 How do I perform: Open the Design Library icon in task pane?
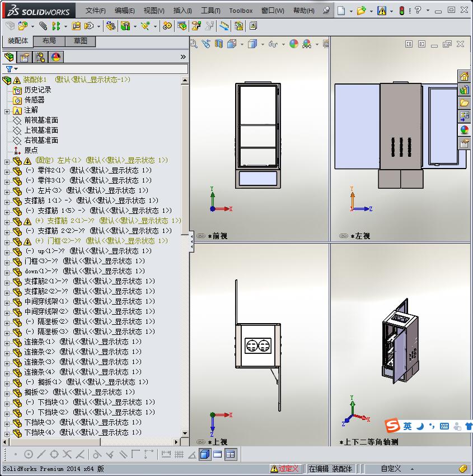[464, 90]
